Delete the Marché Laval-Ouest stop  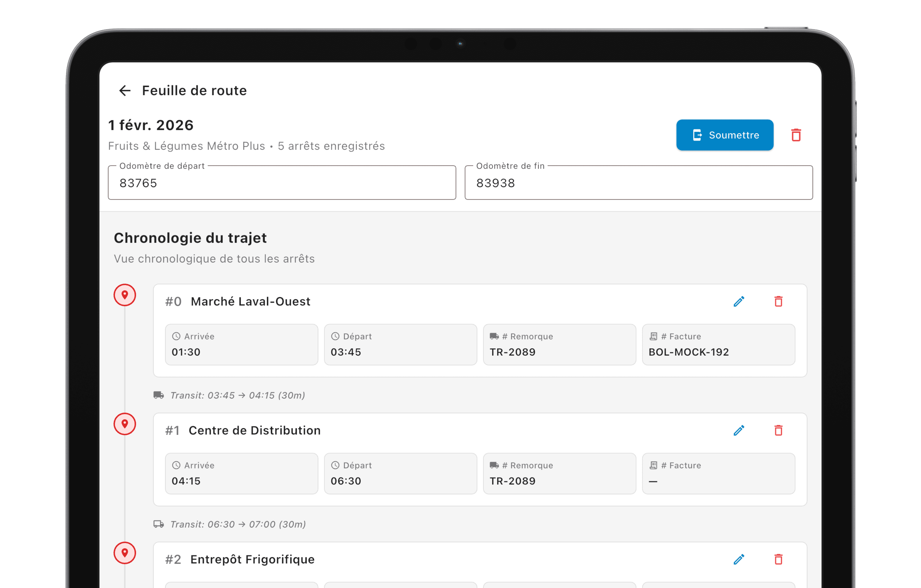click(x=778, y=302)
